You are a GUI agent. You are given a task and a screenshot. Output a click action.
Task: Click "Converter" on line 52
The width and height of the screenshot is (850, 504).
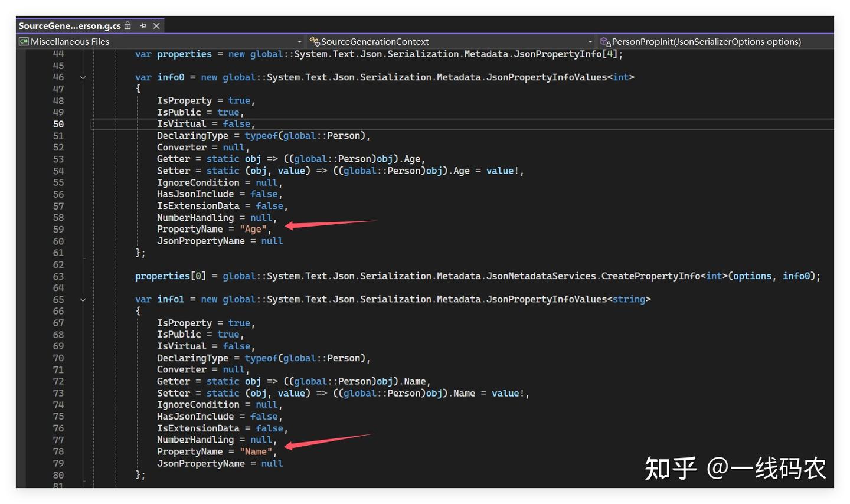[x=182, y=148]
